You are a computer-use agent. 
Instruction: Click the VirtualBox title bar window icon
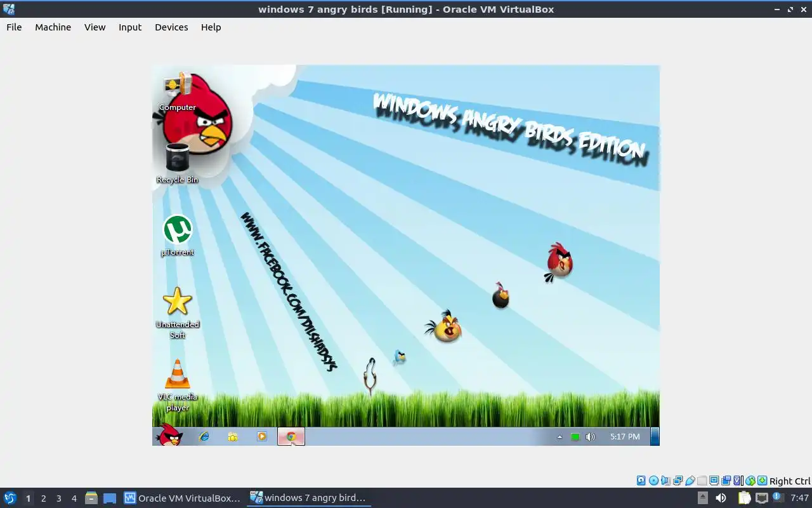coord(8,9)
